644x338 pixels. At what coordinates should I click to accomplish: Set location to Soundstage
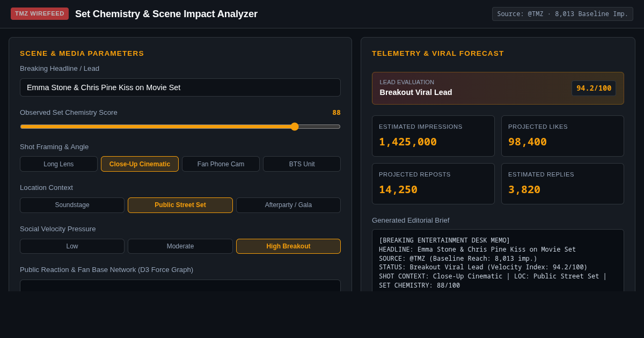[x=72, y=205]
